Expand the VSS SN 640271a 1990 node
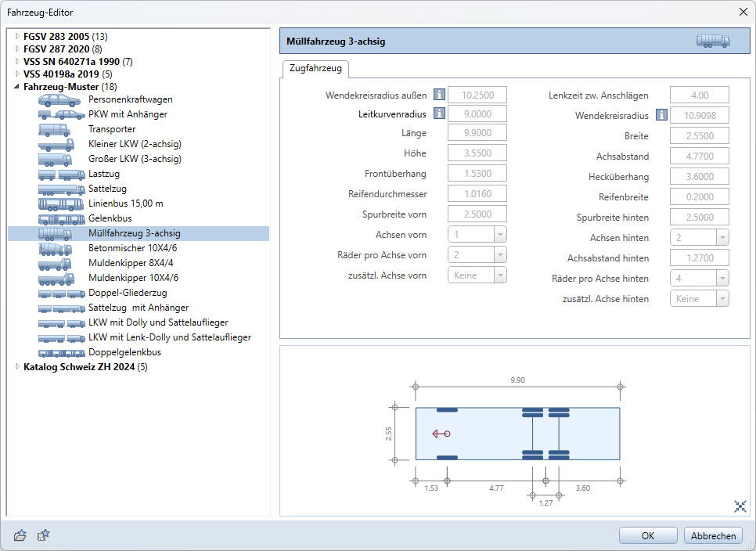Screen dimensions: 756x551 click(x=17, y=61)
